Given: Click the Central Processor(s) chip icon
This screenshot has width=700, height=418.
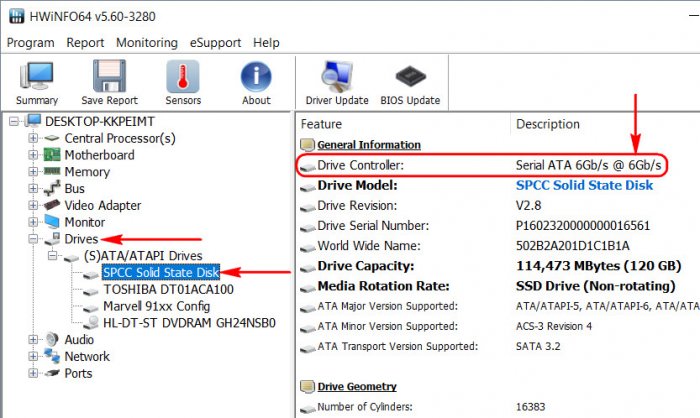Looking at the screenshot, I should pyautogui.click(x=52, y=138).
